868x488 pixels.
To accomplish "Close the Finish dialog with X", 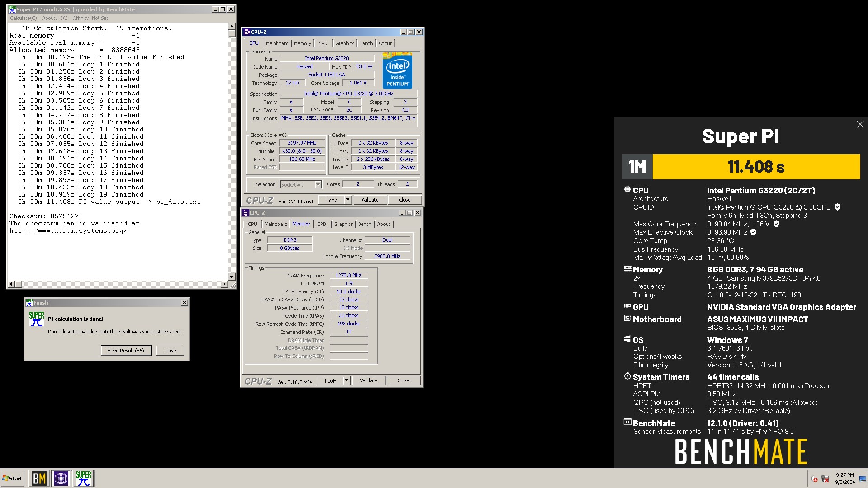I will [184, 303].
